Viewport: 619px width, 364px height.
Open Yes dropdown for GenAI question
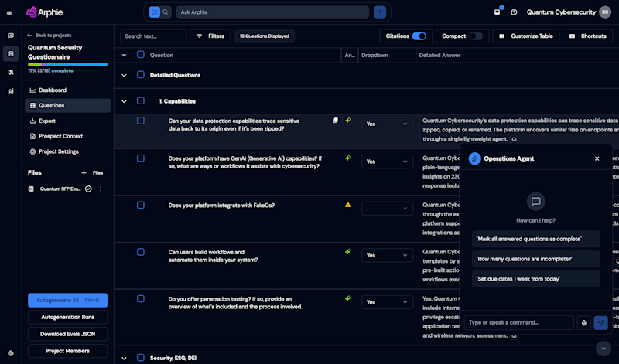coord(387,162)
